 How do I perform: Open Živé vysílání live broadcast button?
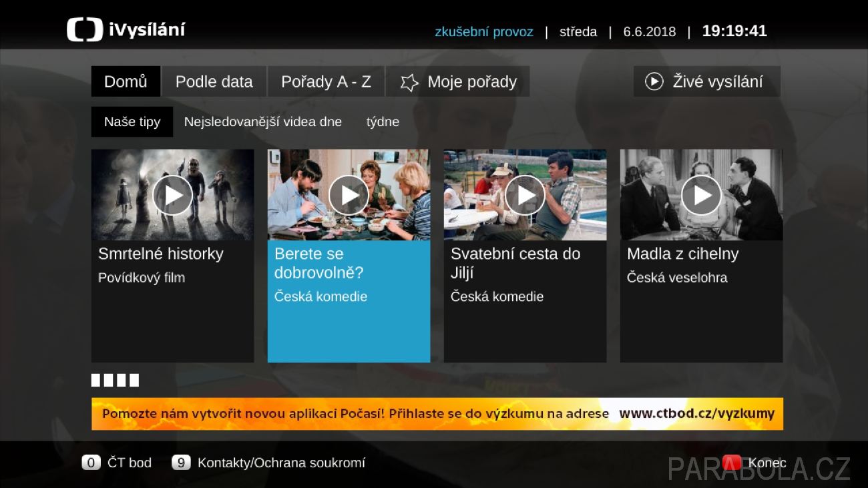[x=706, y=81]
